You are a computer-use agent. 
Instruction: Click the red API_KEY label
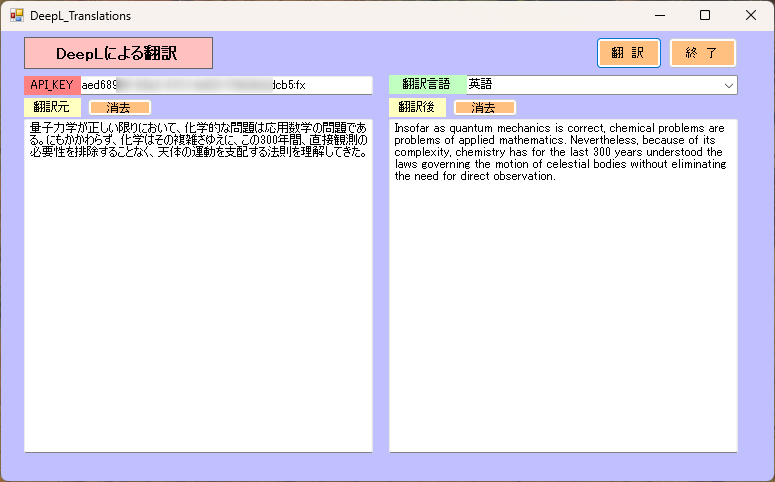point(52,86)
